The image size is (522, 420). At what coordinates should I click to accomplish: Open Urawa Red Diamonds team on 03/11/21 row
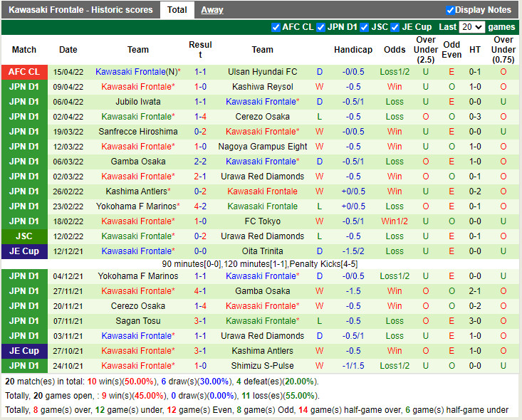click(x=263, y=336)
